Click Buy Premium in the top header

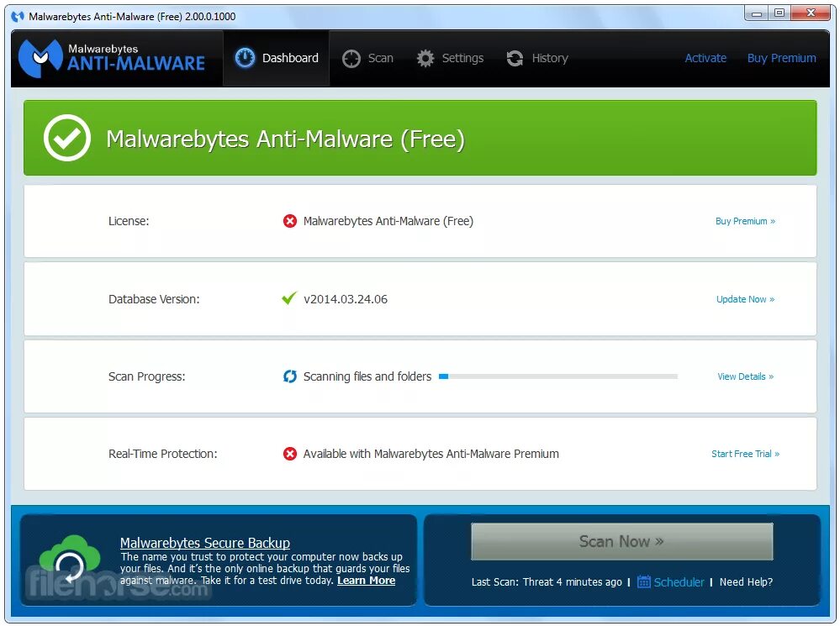coord(782,58)
